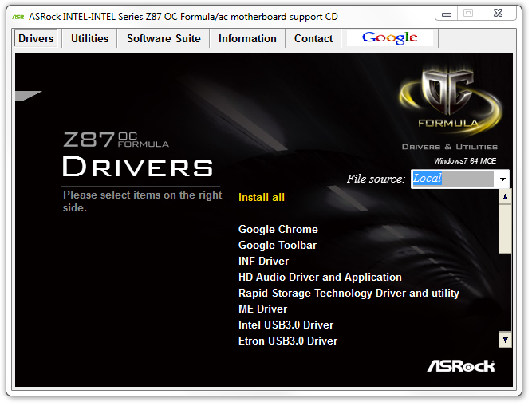Viewport: 532px width, 406px height.
Task: Select HD Audio Driver and Application
Action: pyautogui.click(x=320, y=277)
